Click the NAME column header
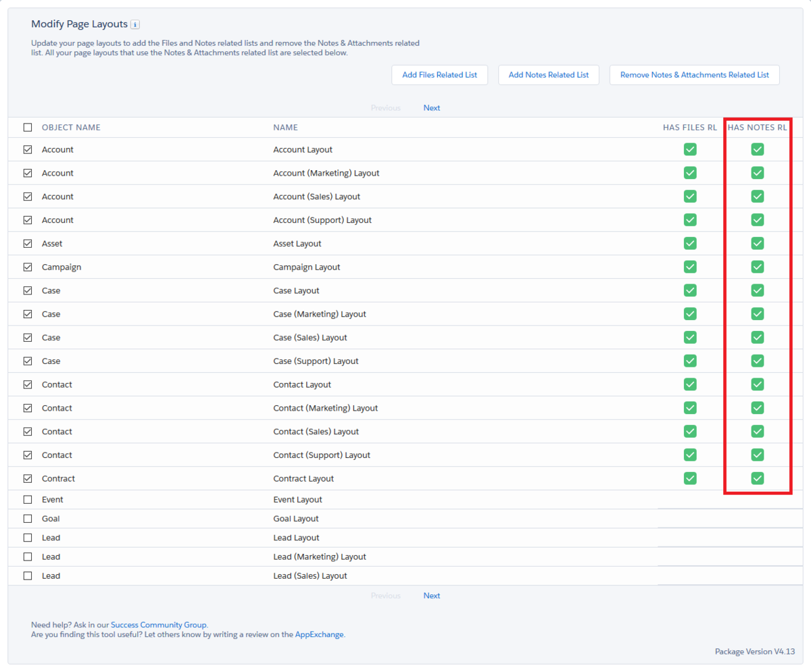Viewport: 811px width, 672px height. click(285, 128)
